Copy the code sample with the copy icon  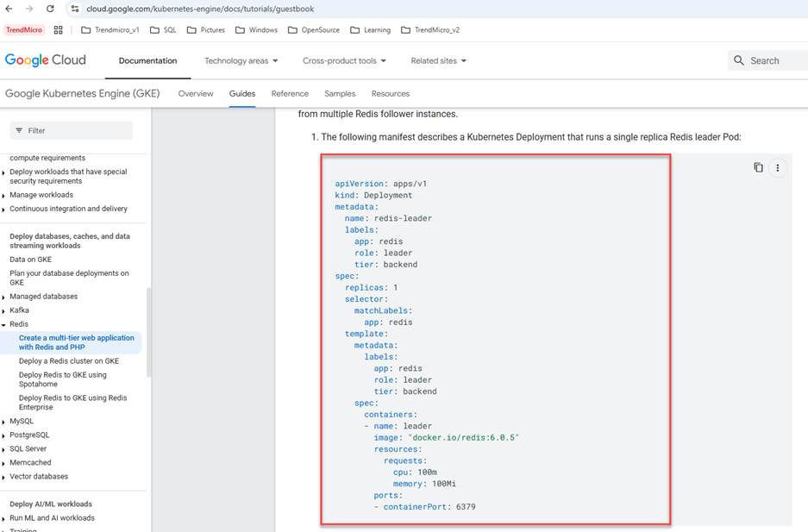(x=758, y=167)
